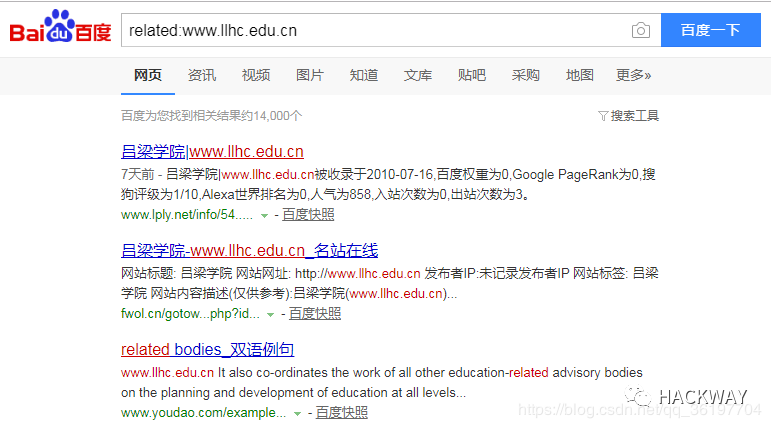Expand the 更多» menu

pos(634,75)
